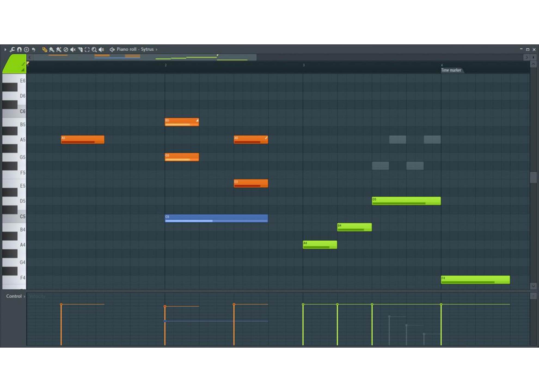Click the undo arrow icon
539x392 pixels.
(33, 50)
